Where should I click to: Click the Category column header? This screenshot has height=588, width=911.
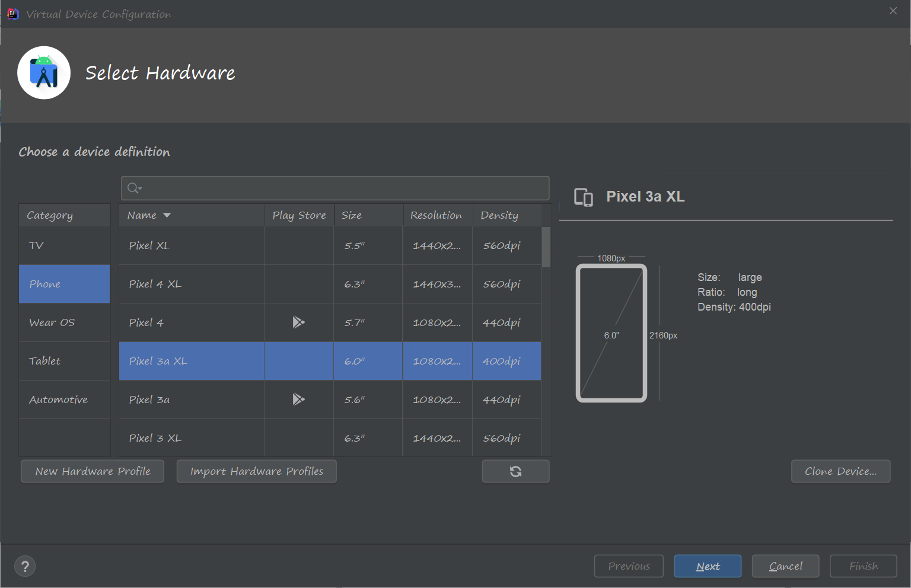65,215
